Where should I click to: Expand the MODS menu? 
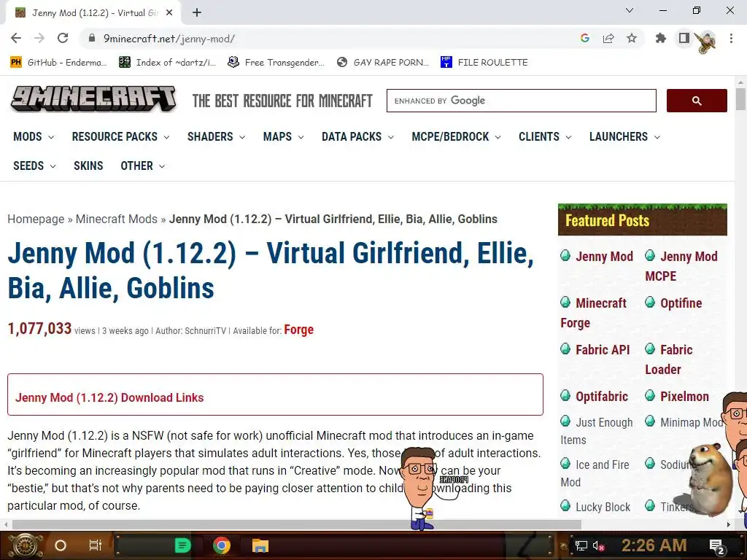click(x=34, y=136)
